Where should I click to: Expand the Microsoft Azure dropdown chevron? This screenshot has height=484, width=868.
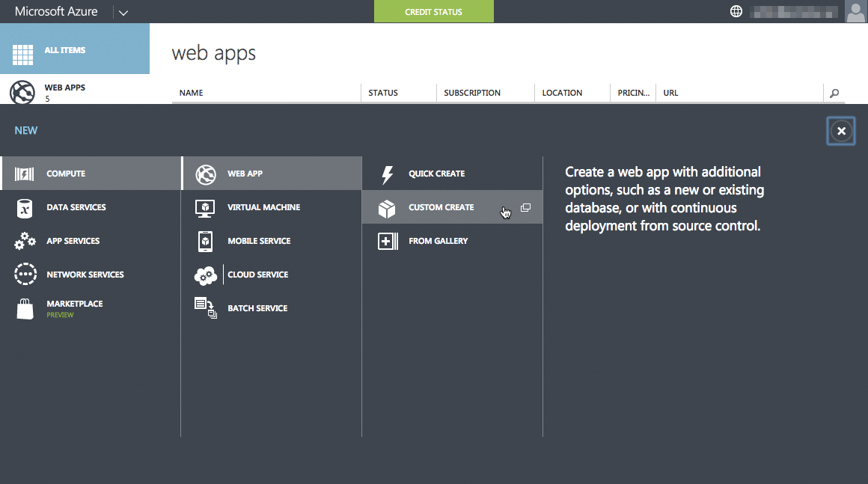[123, 12]
